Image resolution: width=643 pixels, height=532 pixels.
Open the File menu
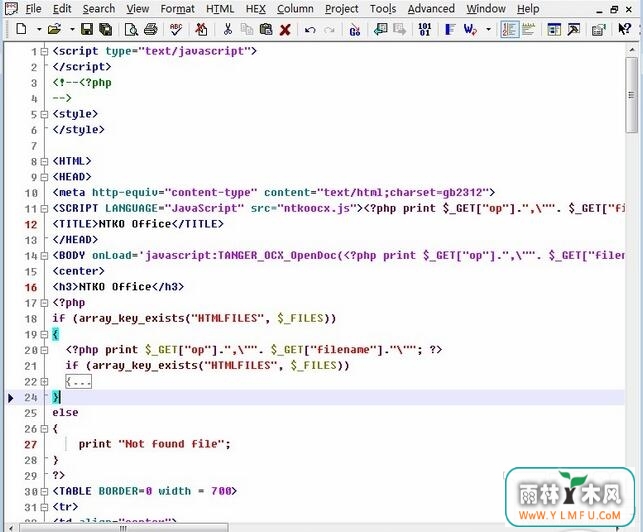pos(33,9)
